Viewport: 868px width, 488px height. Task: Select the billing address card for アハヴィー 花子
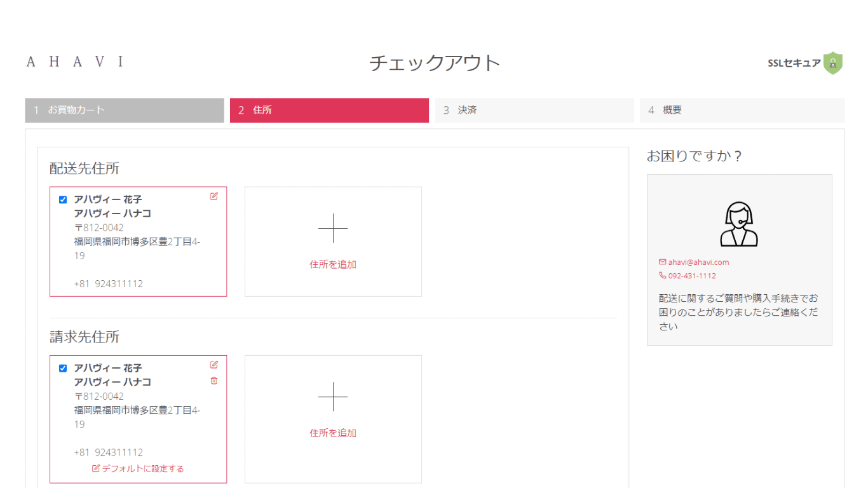pos(138,419)
